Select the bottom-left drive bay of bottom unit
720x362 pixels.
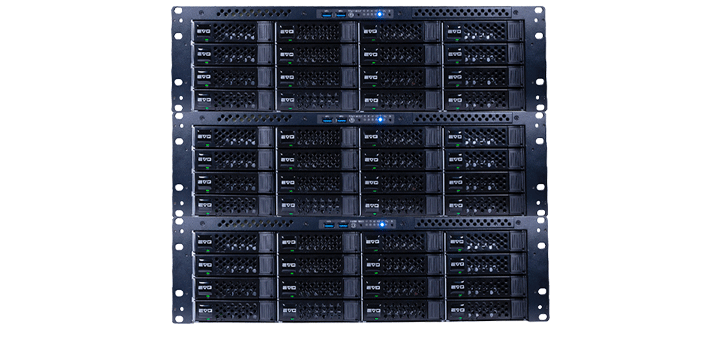pyautogui.click(x=234, y=310)
